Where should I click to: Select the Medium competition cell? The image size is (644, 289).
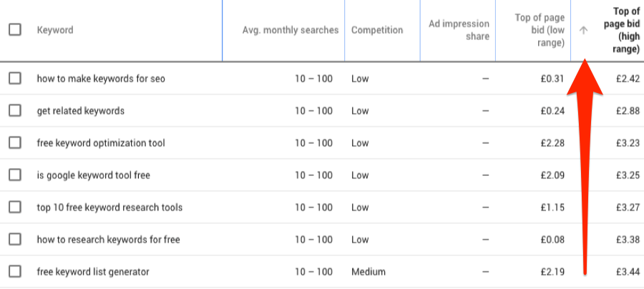[x=369, y=272]
